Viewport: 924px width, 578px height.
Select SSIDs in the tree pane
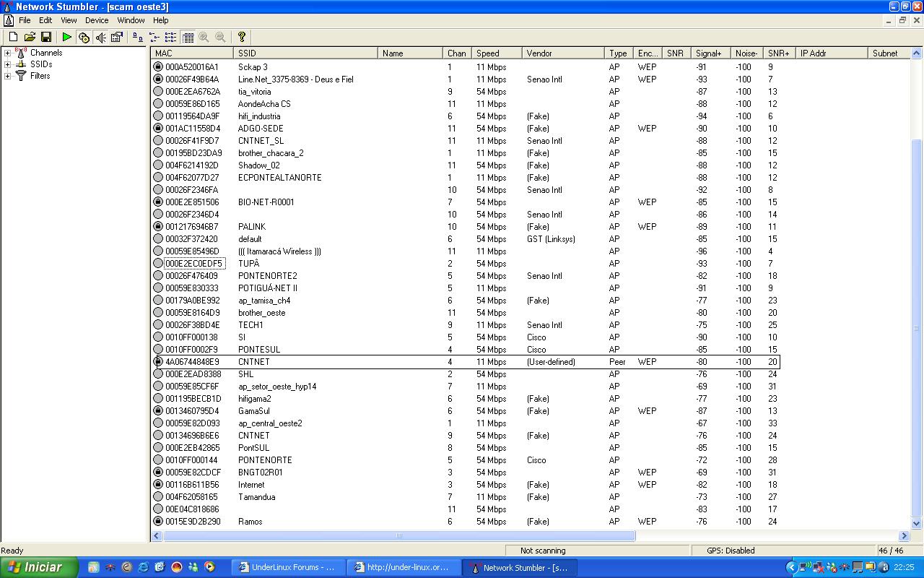click(41, 64)
